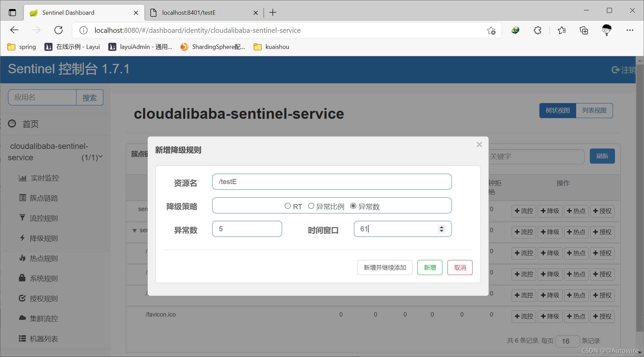Click the lock icon beside 系统规则

(22, 278)
